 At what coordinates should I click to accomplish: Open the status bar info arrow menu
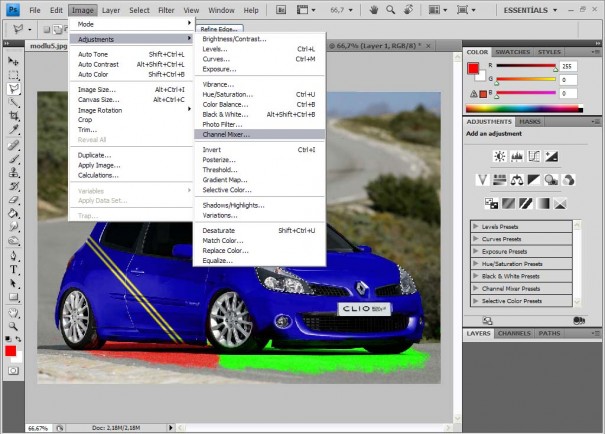(x=171, y=427)
